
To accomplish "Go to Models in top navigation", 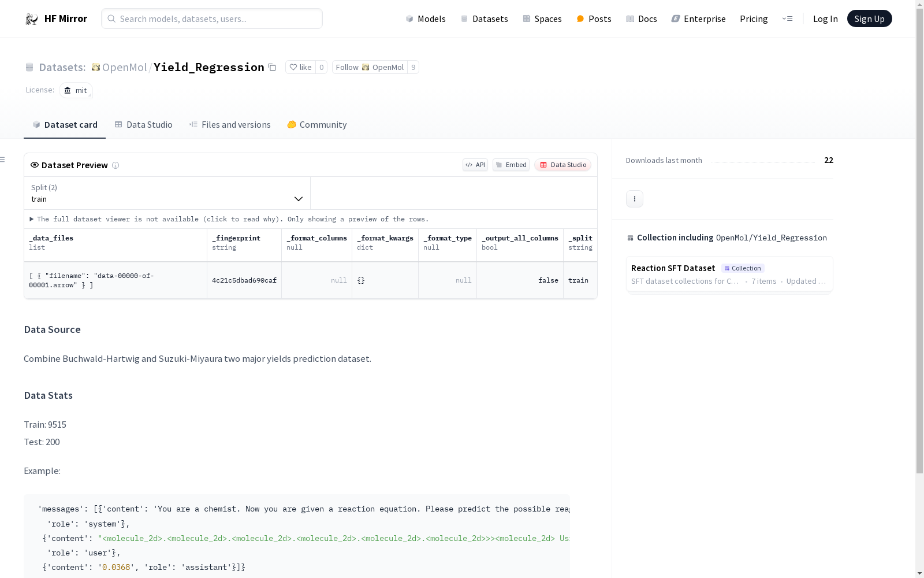I will tap(426, 18).
